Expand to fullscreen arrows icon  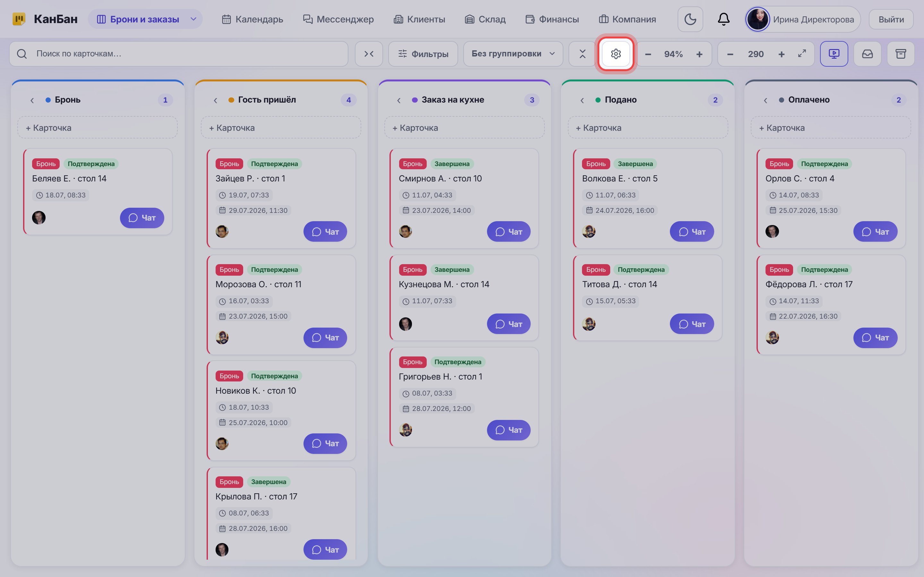coord(802,54)
